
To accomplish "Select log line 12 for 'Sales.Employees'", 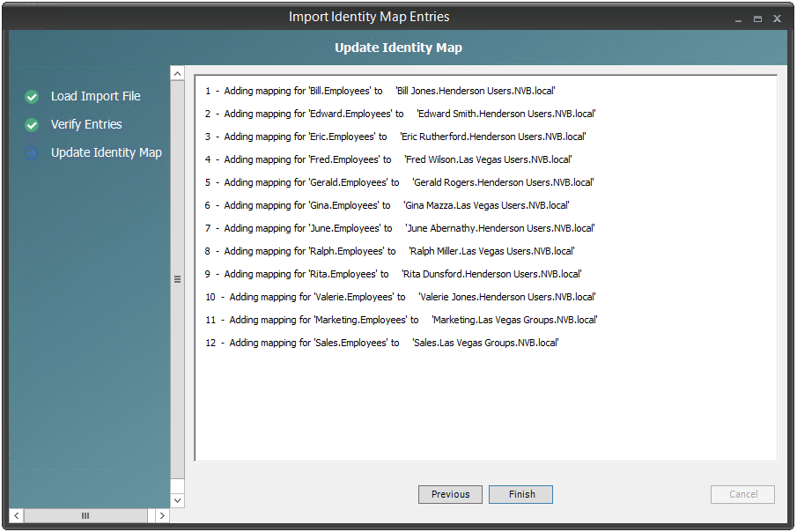I will (x=382, y=343).
